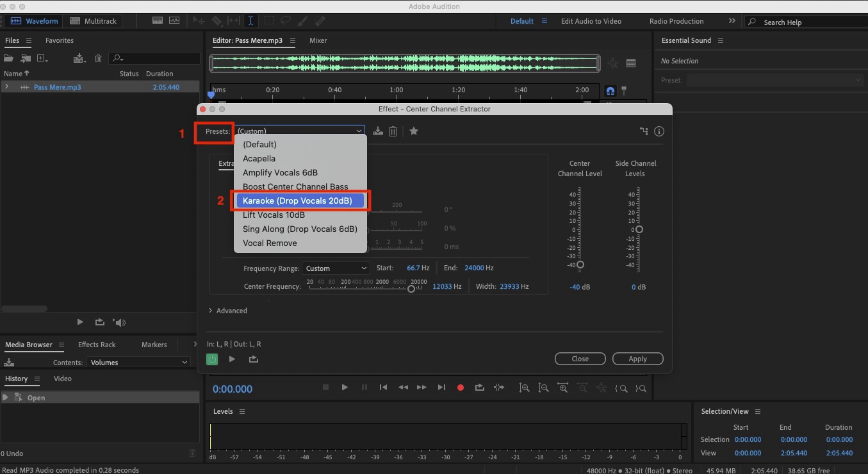Screen dimensions: 868x474
Task: Click the red Record button
Action: 460,388
